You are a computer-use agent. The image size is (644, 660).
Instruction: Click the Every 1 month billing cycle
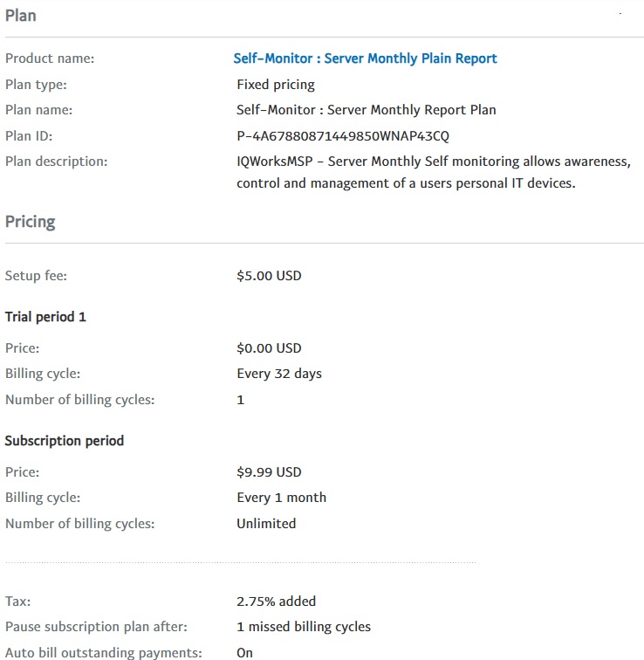281,498
